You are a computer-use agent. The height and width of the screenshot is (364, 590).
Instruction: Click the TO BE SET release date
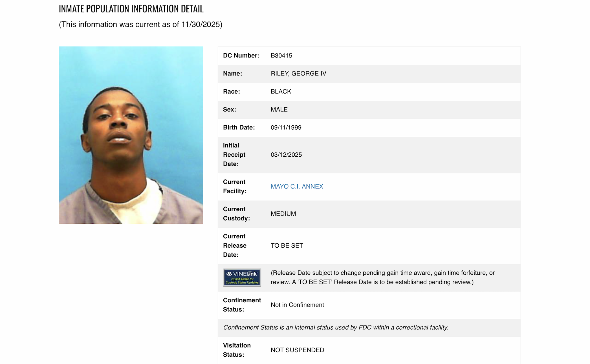pyautogui.click(x=287, y=245)
